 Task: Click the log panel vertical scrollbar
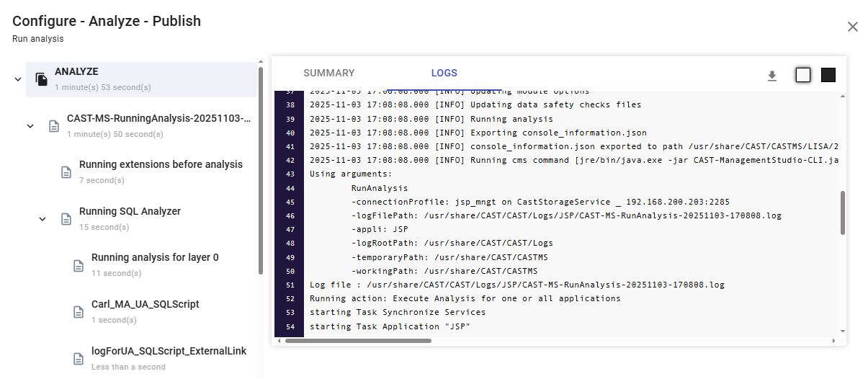pyautogui.click(x=842, y=213)
